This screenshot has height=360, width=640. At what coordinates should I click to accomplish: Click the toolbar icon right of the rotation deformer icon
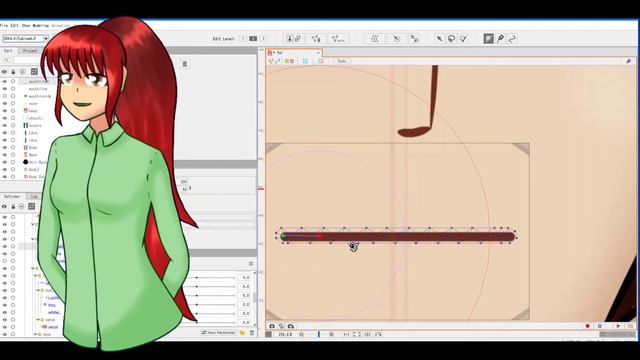[414, 39]
